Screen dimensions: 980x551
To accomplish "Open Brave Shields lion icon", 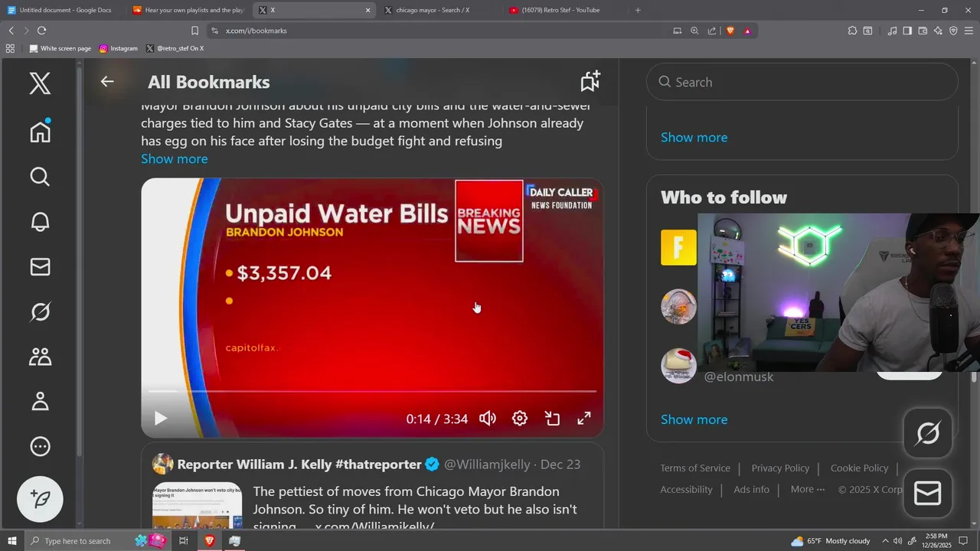I will click(730, 31).
